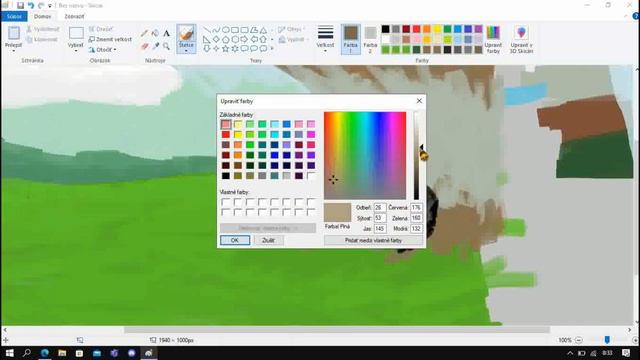Select the Magnifier tool
The width and height of the screenshot is (640, 360).
pos(166,46)
